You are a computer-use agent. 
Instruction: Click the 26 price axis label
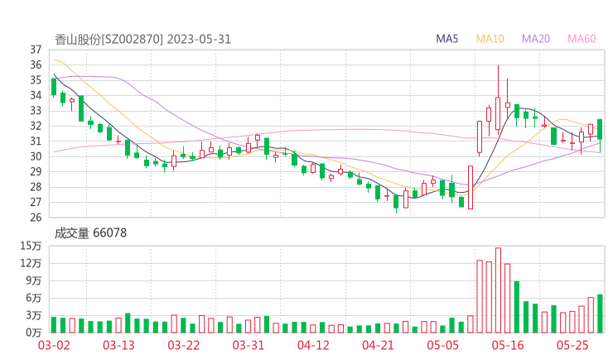(x=36, y=217)
